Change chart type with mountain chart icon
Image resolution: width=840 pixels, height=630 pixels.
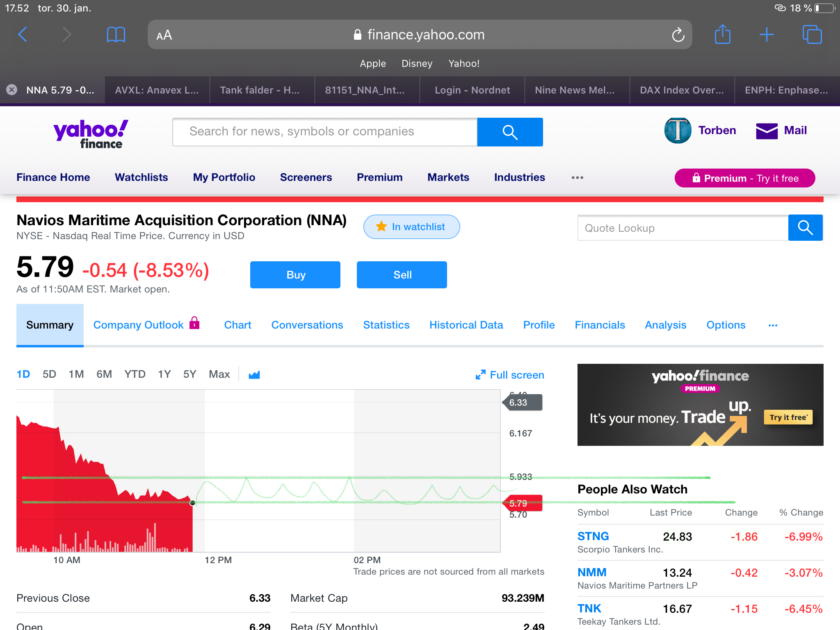[254, 374]
